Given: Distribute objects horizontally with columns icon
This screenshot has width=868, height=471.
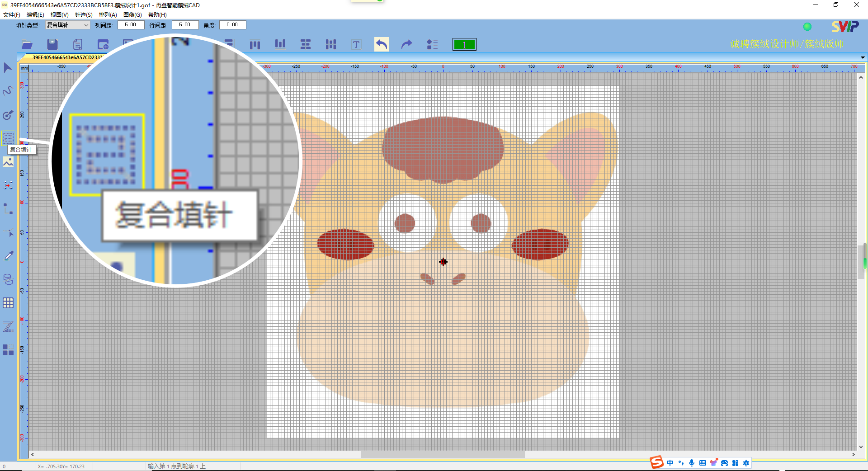Looking at the screenshot, I should (331, 44).
